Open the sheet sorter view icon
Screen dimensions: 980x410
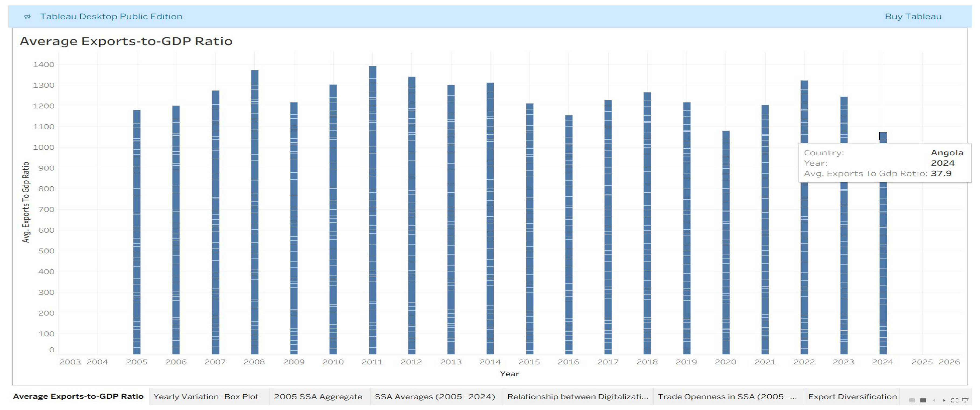[x=923, y=400]
